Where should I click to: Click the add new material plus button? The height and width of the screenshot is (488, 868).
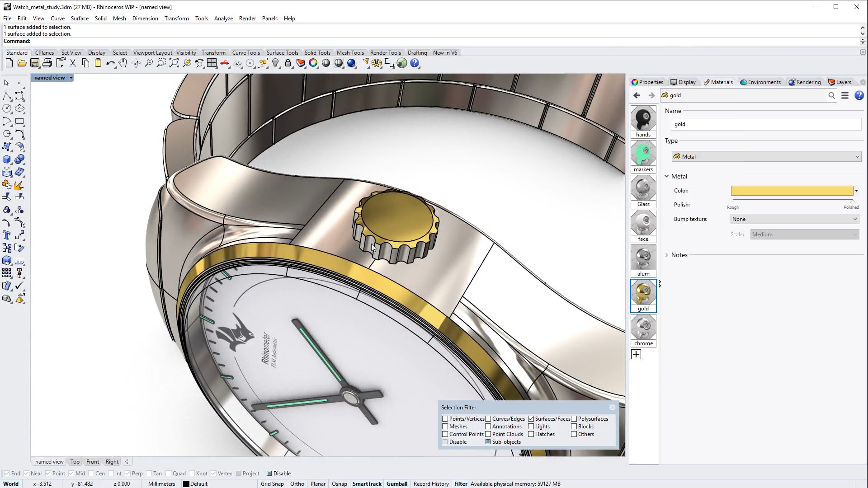pyautogui.click(x=636, y=355)
